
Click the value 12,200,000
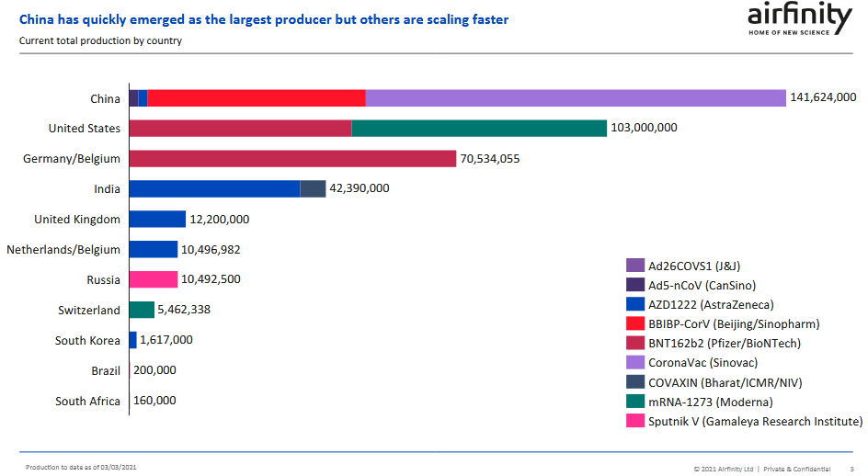219,220
